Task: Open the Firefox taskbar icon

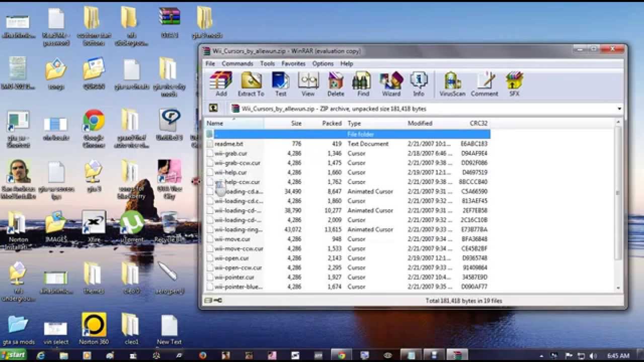Action: pos(203,355)
